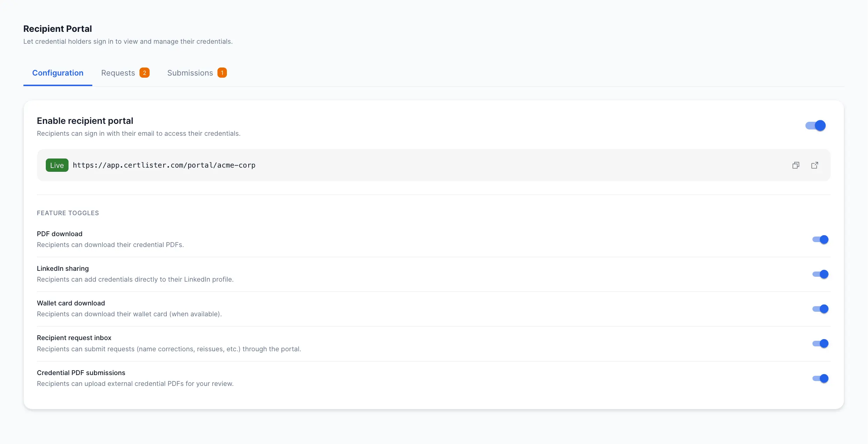Turn off PDF download
The width and height of the screenshot is (868, 444).
coord(820,239)
